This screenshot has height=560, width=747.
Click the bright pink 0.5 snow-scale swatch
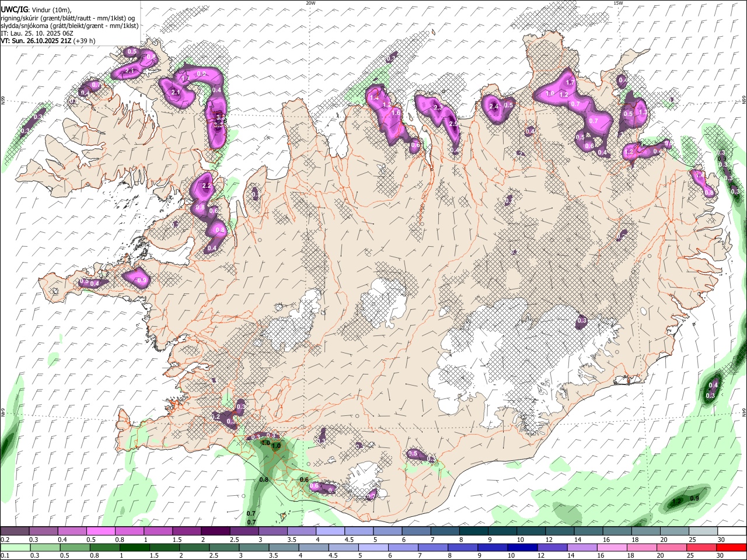point(101,531)
